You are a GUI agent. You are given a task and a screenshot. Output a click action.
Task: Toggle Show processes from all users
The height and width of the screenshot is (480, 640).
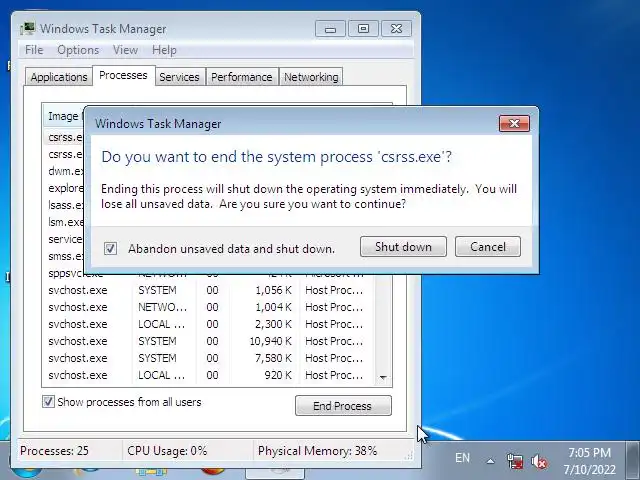[x=48, y=402]
